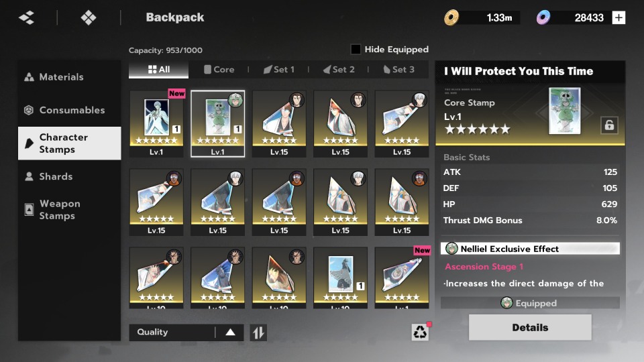The width and height of the screenshot is (644, 362).
Task: Click the plus icon beside 28433 currency
Action: point(619,17)
